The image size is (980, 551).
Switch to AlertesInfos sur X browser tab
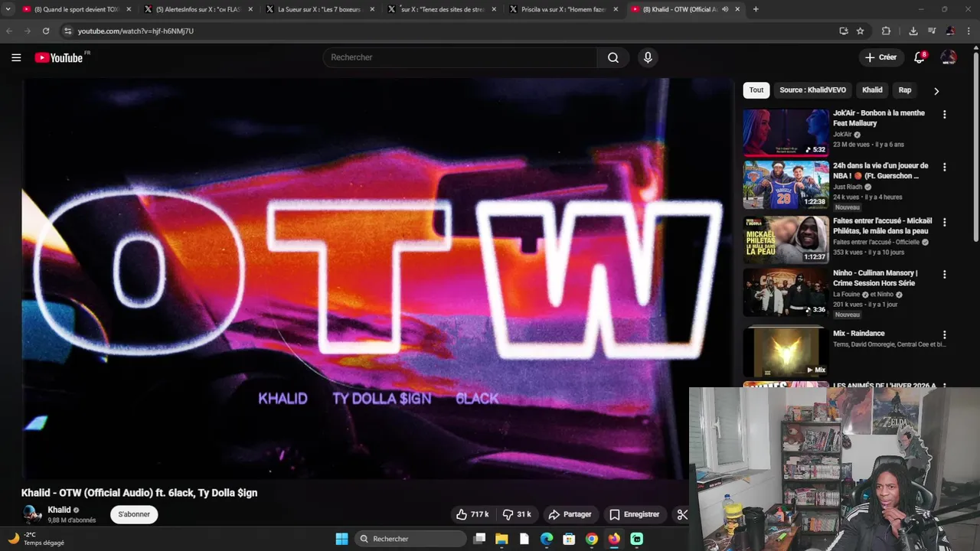(198, 9)
